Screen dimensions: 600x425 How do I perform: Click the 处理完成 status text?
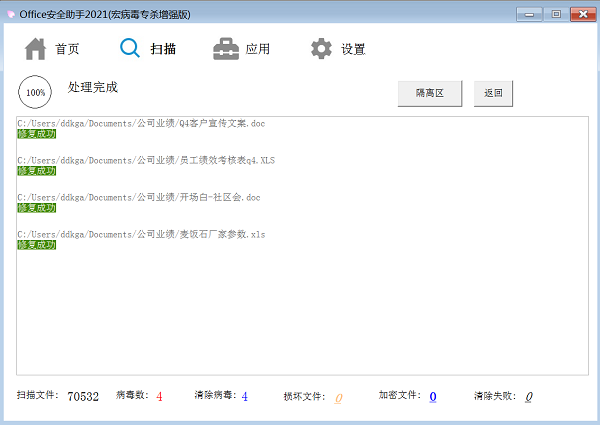tap(93, 87)
